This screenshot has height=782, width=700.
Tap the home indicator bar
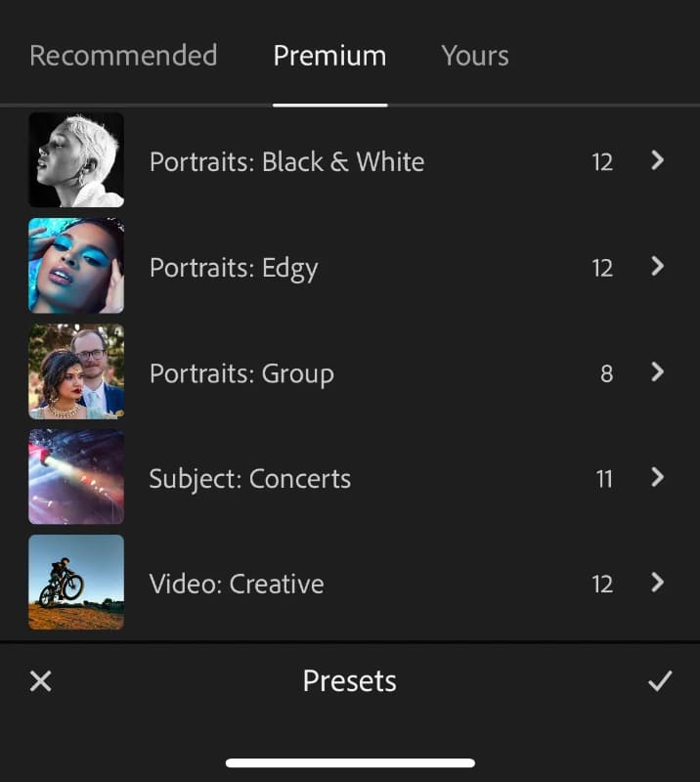350,762
